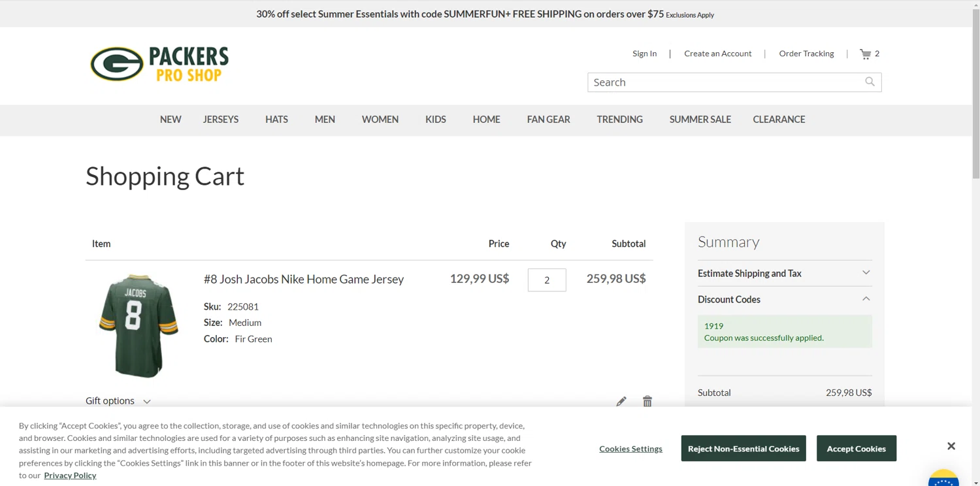
Task: Click the Size value Medium
Action: point(245,323)
